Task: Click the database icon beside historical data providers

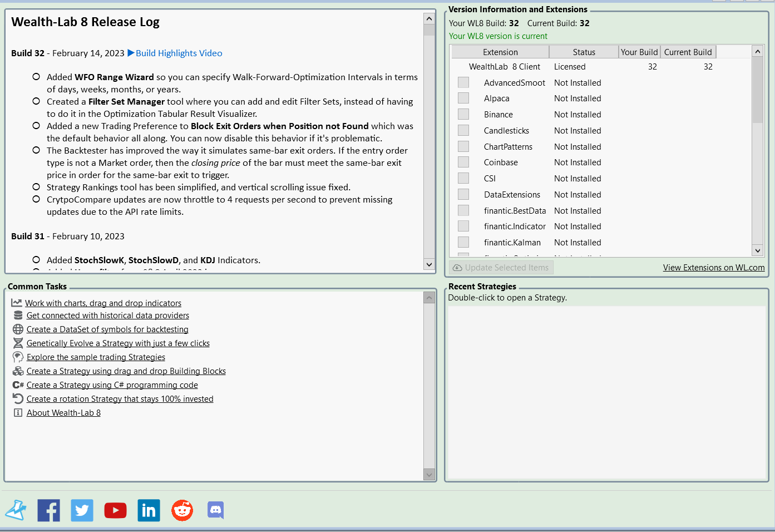Action: pyautogui.click(x=18, y=316)
